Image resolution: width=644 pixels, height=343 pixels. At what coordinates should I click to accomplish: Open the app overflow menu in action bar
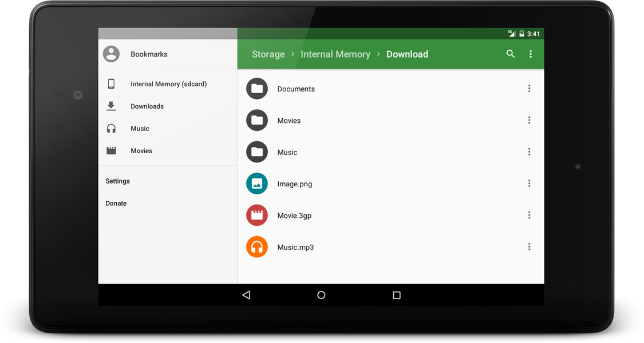(x=531, y=54)
